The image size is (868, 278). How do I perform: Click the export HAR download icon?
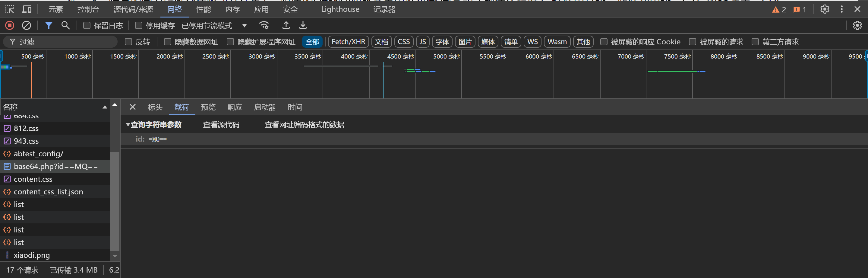click(303, 25)
